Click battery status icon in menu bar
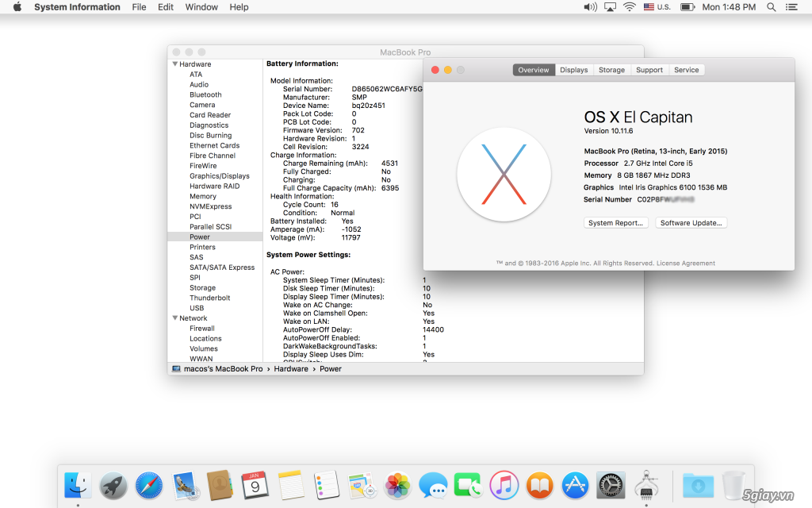 coord(688,7)
